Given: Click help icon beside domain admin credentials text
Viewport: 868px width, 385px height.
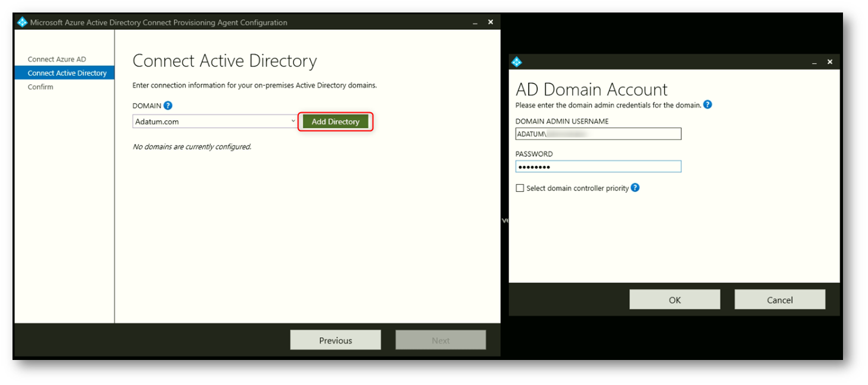Looking at the screenshot, I should click(x=707, y=105).
